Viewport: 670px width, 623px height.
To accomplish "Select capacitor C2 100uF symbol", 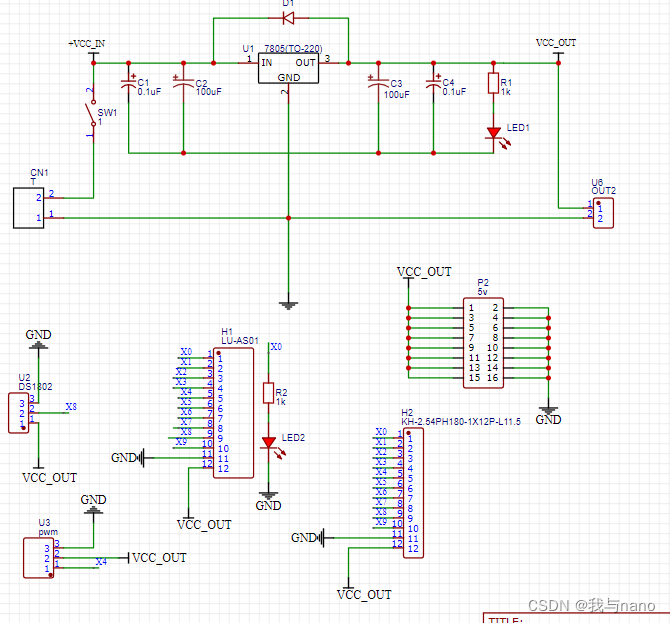I will pos(183,83).
